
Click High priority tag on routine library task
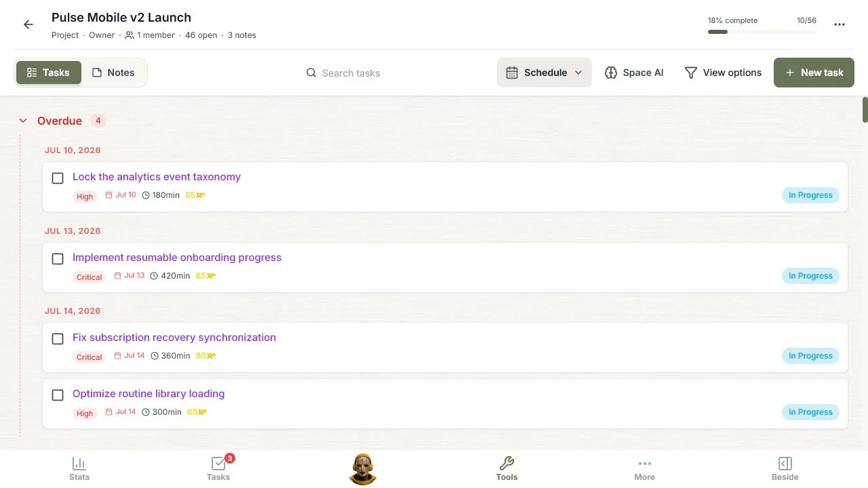pos(85,413)
